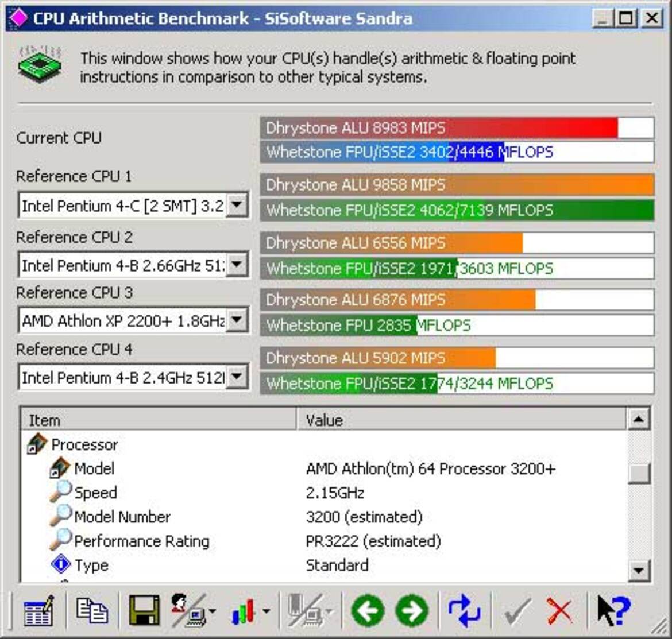
Task: Select the 2.15GHz speed value
Action: (335, 493)
